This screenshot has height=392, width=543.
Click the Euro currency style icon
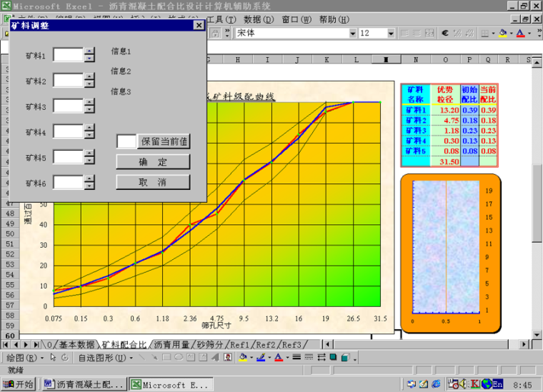(x=445, y=34)
